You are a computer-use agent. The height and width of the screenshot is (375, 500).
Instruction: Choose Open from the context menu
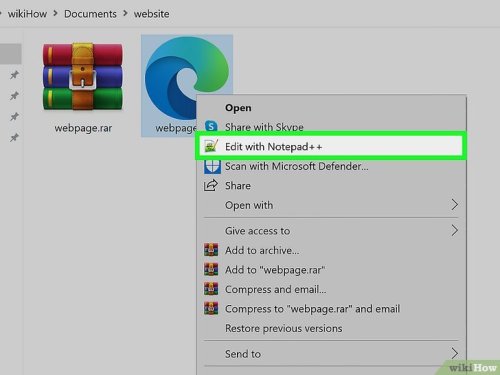point(238,108)
